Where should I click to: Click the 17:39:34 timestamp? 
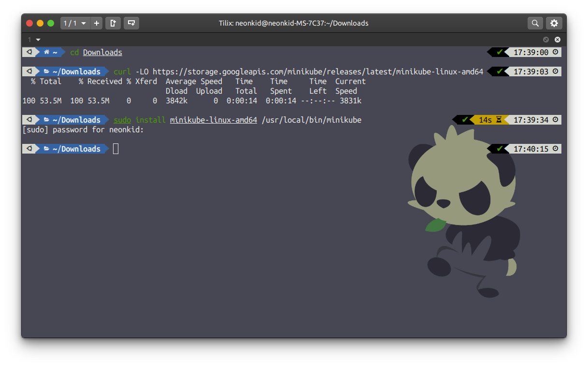(x=531, y=120)
